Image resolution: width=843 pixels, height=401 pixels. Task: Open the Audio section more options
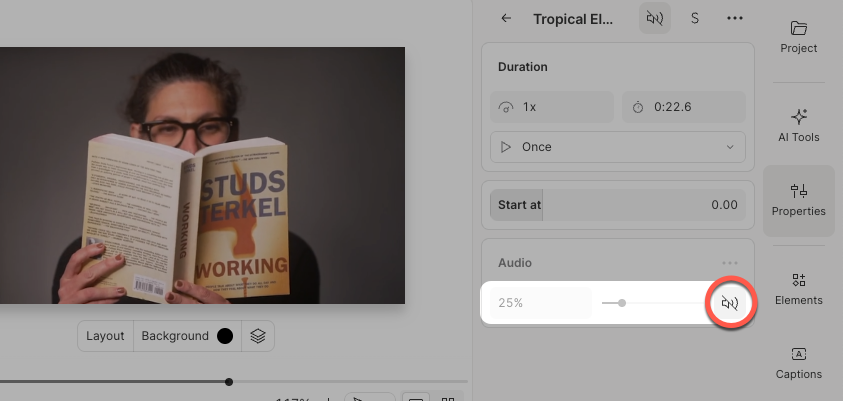(x=730, y=263)
